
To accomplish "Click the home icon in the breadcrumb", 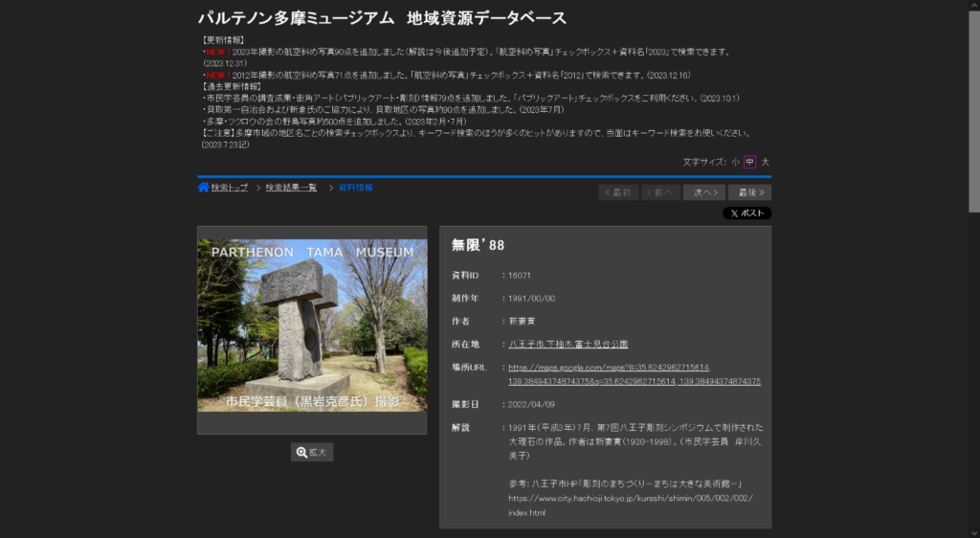I will [204, 188].
